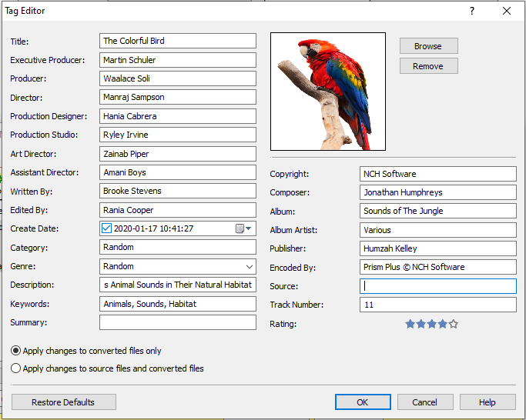Set rating to one star

[x=410, y=324]
